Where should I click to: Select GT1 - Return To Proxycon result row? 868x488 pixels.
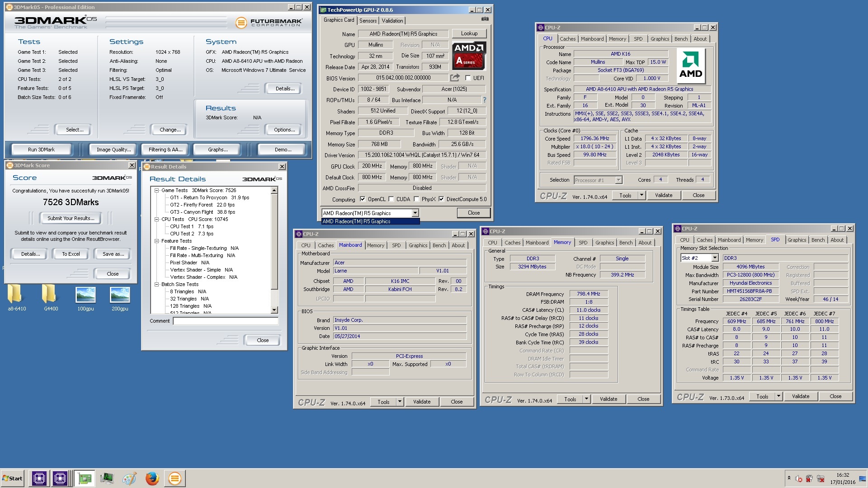(209, 197)
